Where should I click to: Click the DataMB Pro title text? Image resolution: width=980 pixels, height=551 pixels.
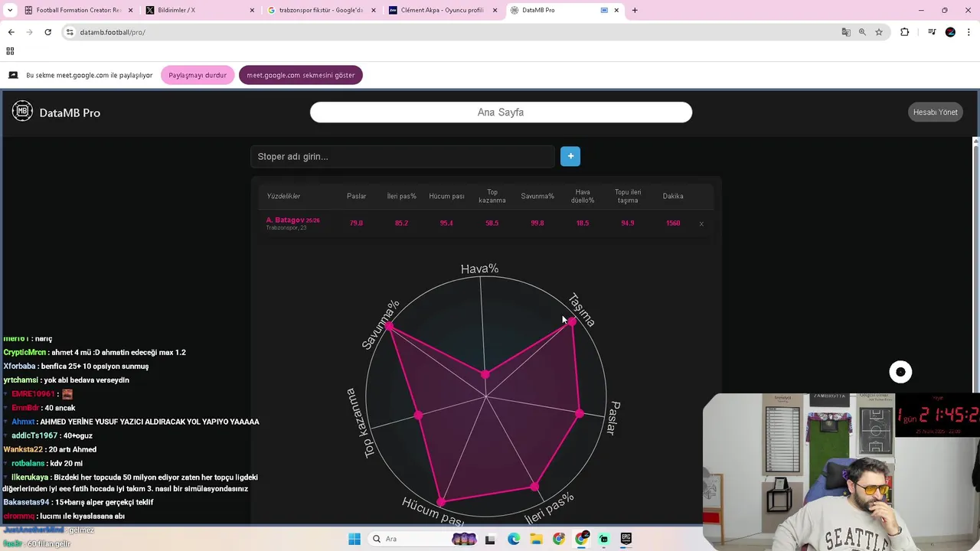pos(70,112)
